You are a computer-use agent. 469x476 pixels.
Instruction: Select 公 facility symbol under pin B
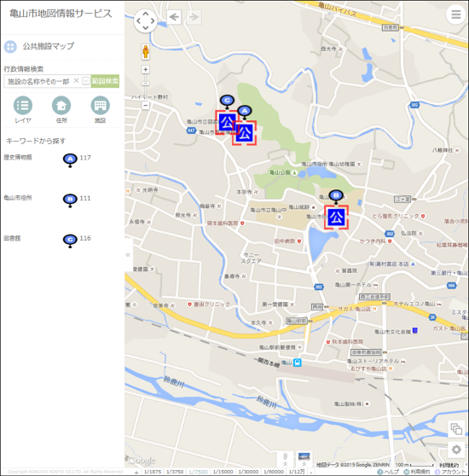pos(336,217)
